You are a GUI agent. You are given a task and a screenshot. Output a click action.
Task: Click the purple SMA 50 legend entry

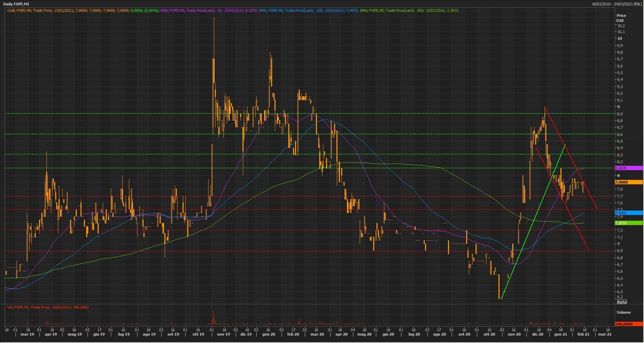pos(209,10)
